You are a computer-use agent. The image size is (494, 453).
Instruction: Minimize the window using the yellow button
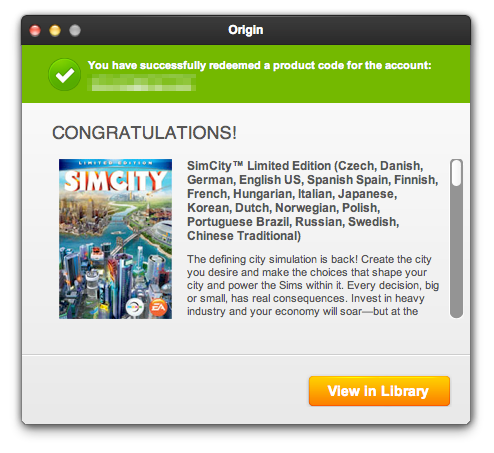pos(55,30)
